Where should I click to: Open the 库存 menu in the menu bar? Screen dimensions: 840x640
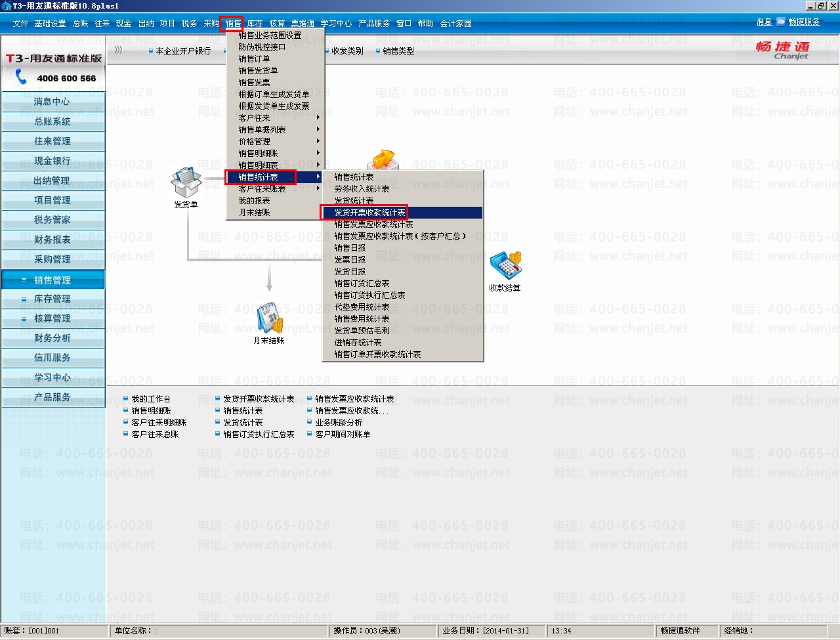pyautogui.click(x=255, y=24)
